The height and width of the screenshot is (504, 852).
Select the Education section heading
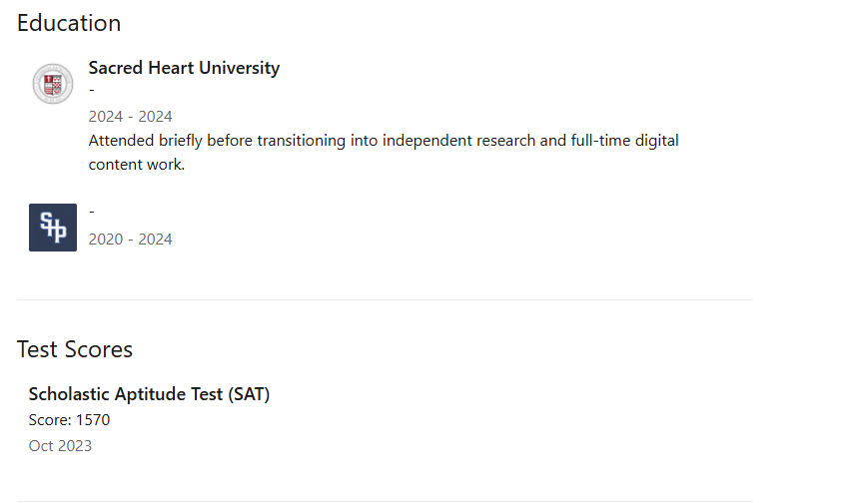pos(69,23)
